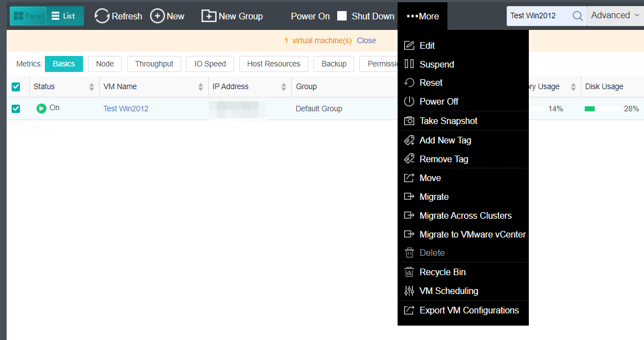
Task: Click the Shut Down square icon
Action: coord(342,16)
